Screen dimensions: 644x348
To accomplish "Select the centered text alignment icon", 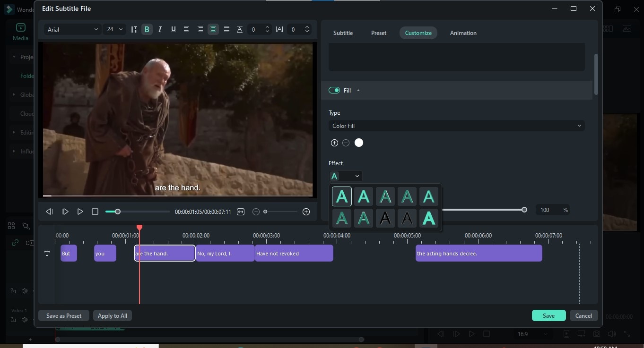I will (x=213, y=29).
